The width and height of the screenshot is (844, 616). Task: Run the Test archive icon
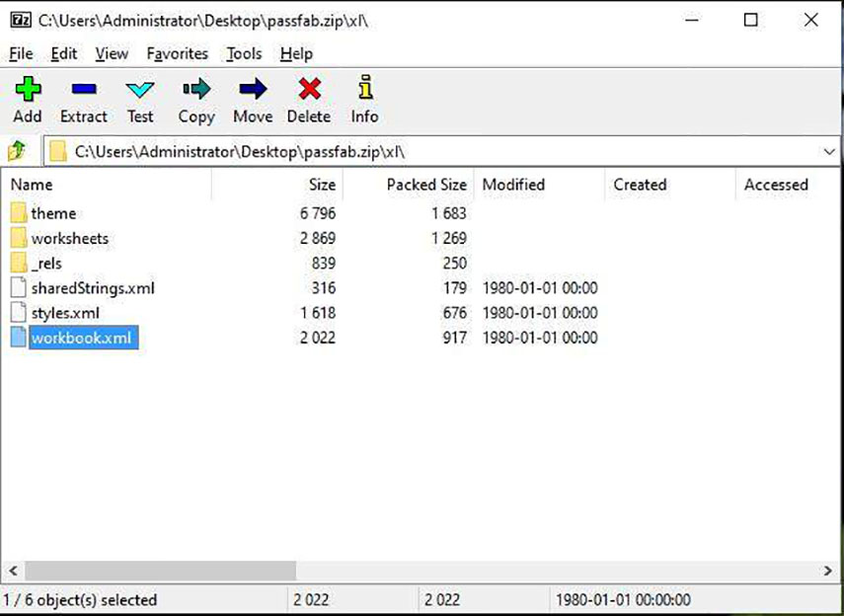[140, 99]
